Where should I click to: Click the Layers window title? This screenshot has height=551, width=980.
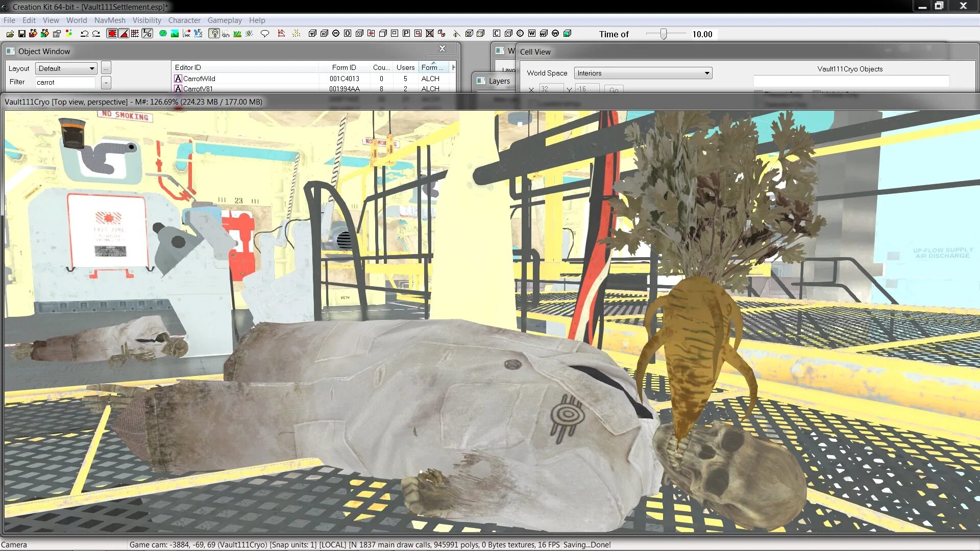click(499, 81)
